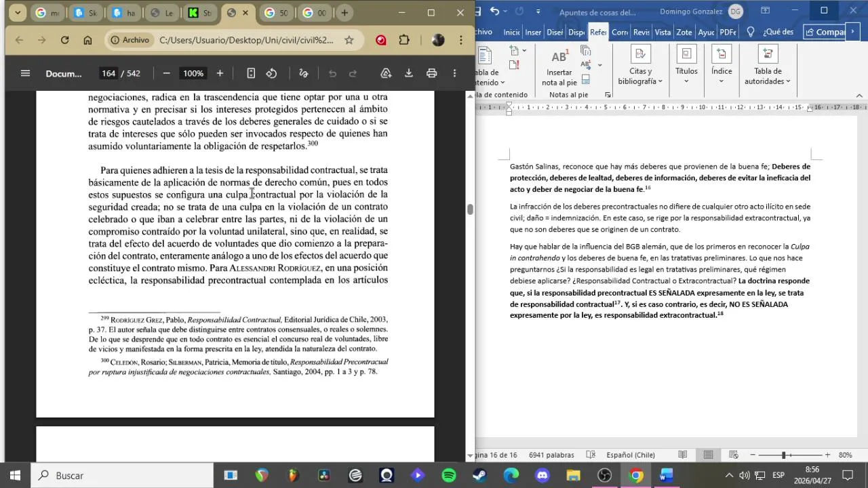Open the Vista ribbon tab
This screenshot has width=868, height=488.
click(x=663, y=32)
